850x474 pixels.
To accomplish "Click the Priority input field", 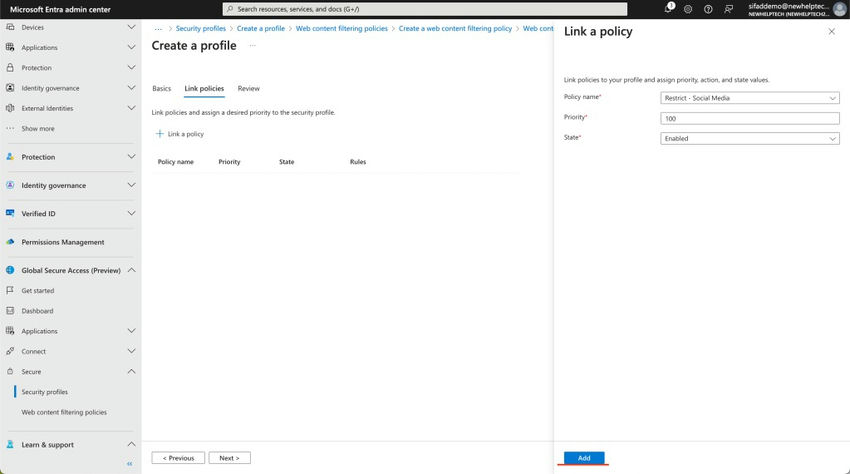I will click(750, 118).
